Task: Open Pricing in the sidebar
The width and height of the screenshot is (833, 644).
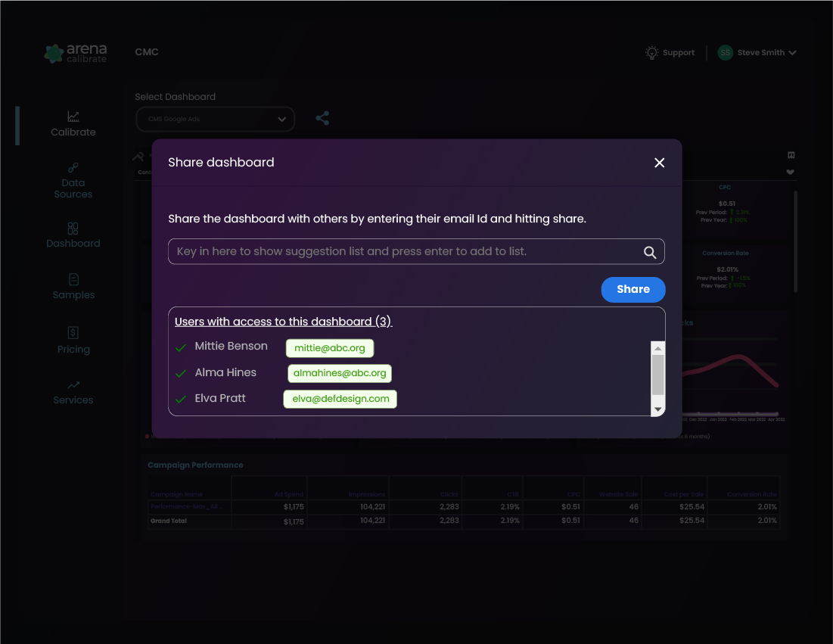Action: [x=73, y=341]
